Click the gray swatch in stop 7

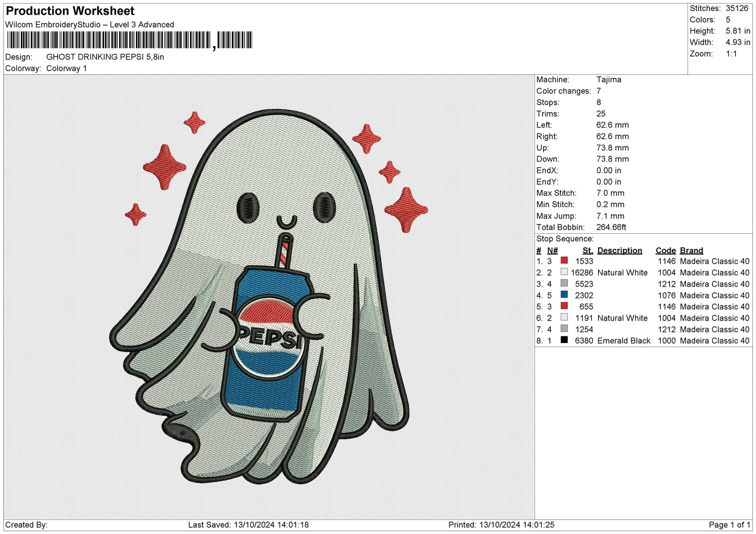[x=564, y=329]
